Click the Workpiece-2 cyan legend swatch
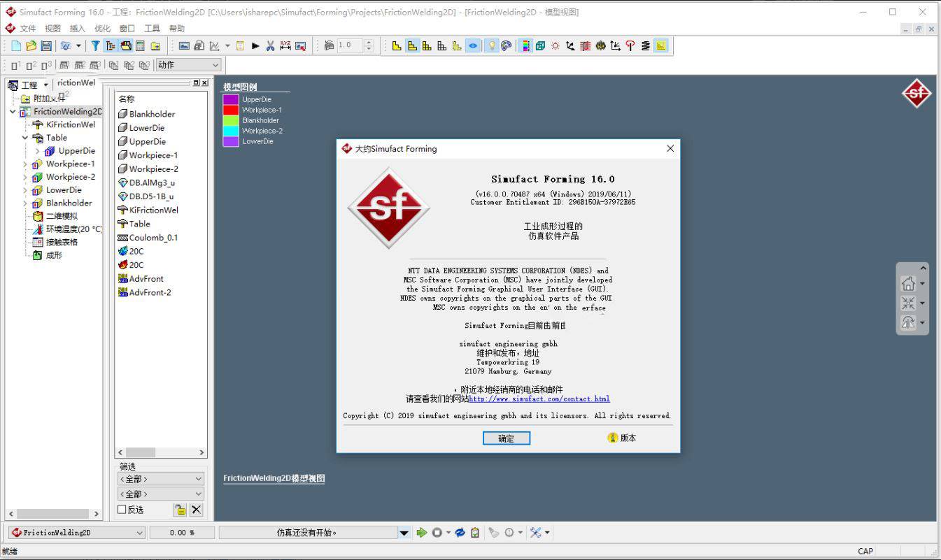 point(231,131)
